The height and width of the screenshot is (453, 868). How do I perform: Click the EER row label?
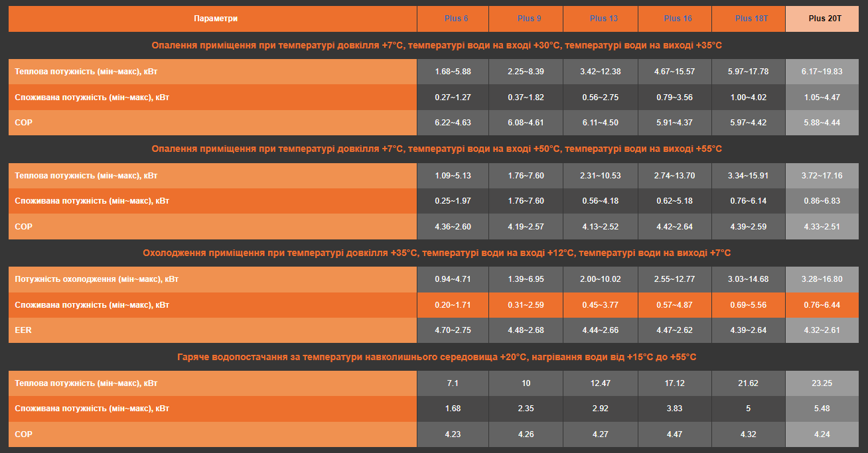pos(23,330)
